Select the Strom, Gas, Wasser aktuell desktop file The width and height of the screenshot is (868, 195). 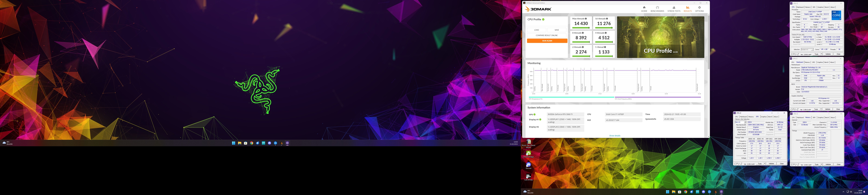[x=528, y=144]
